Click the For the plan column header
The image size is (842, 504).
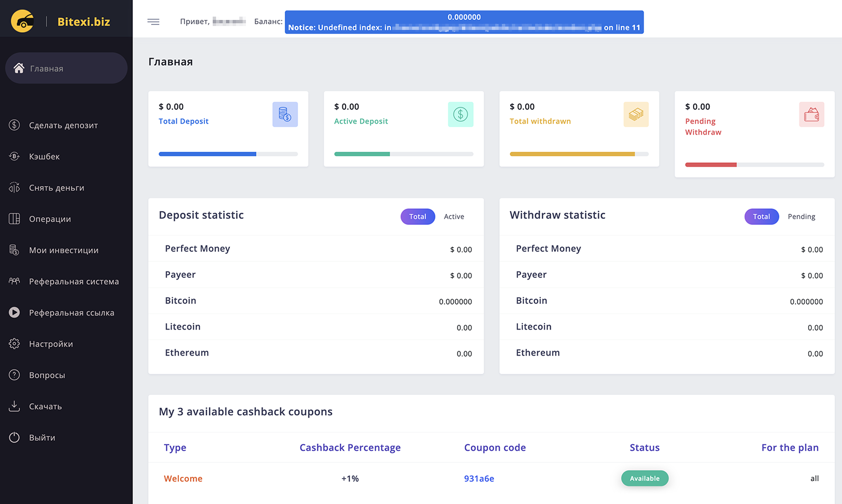pyautogui.click(x=790, y=448)
